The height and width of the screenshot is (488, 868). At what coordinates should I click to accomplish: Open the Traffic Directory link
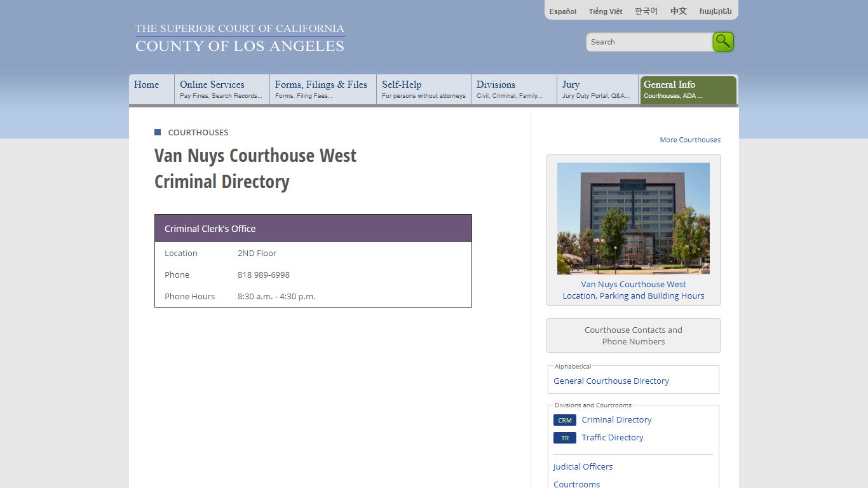(613, 438)
